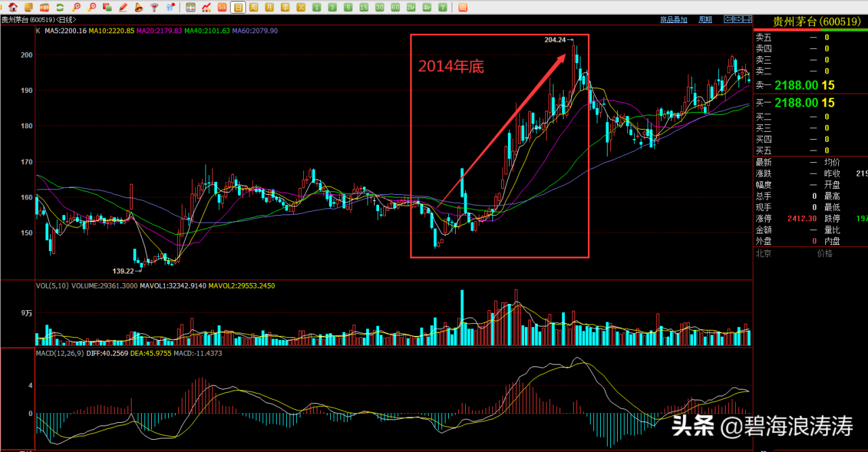Click the 商品叠加 overlay link
Image resolution: width=868 pixels, height=452 pixels.
pos(673,20)
